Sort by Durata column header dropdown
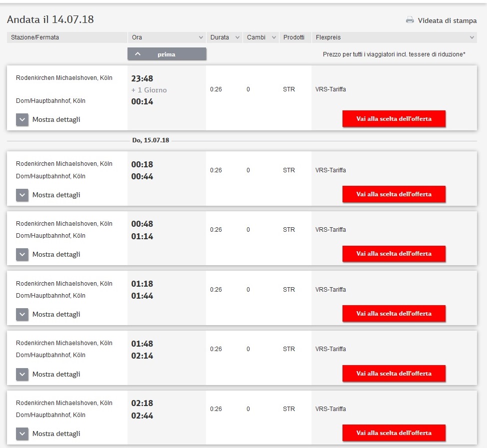This screenshot has height=448, width=487. click(x=224, y=37)
